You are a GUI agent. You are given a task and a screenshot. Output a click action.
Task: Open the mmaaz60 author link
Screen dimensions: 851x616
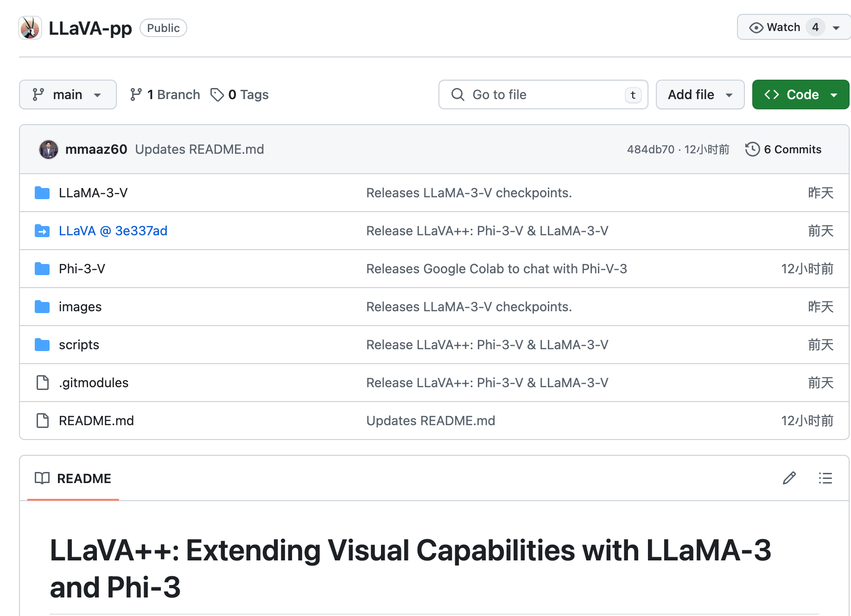point(96,149)
